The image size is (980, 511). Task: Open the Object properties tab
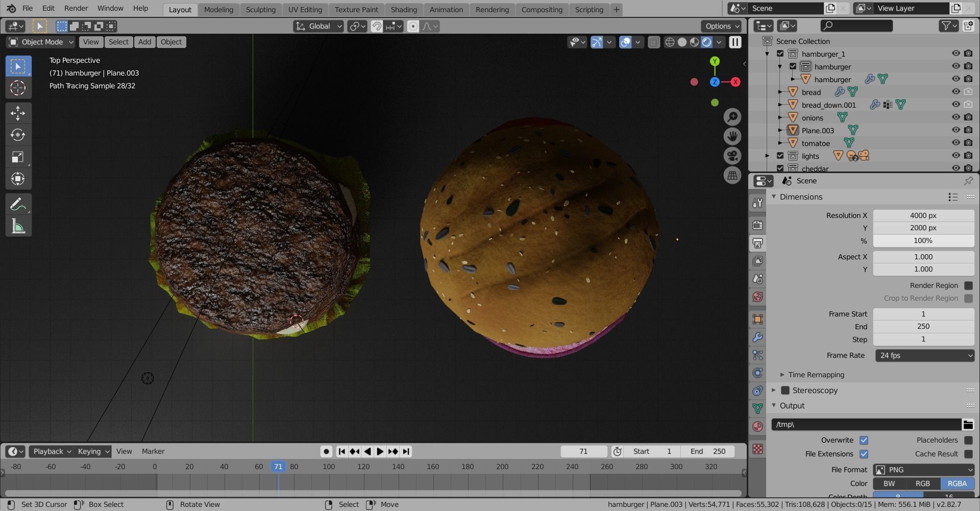tap(757, 319)
